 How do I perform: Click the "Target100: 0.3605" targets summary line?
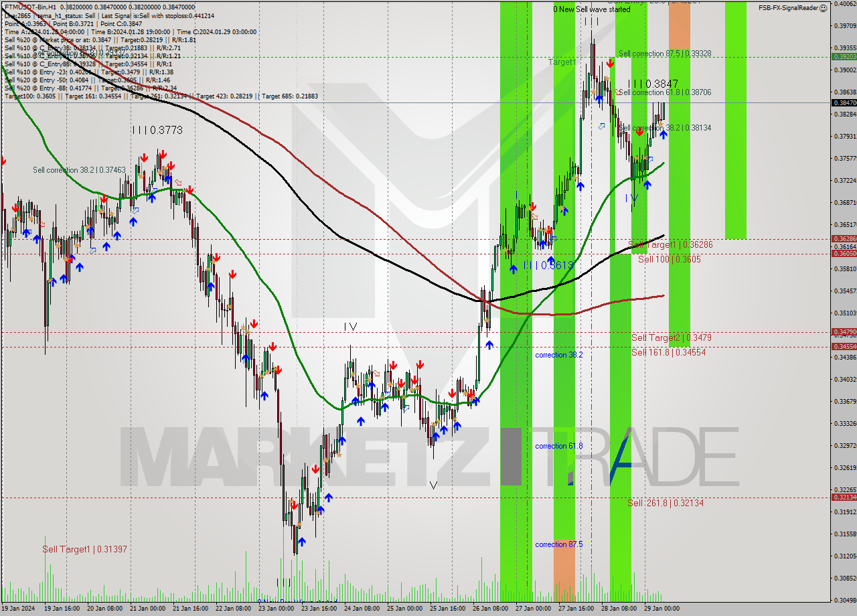point(161,96)
